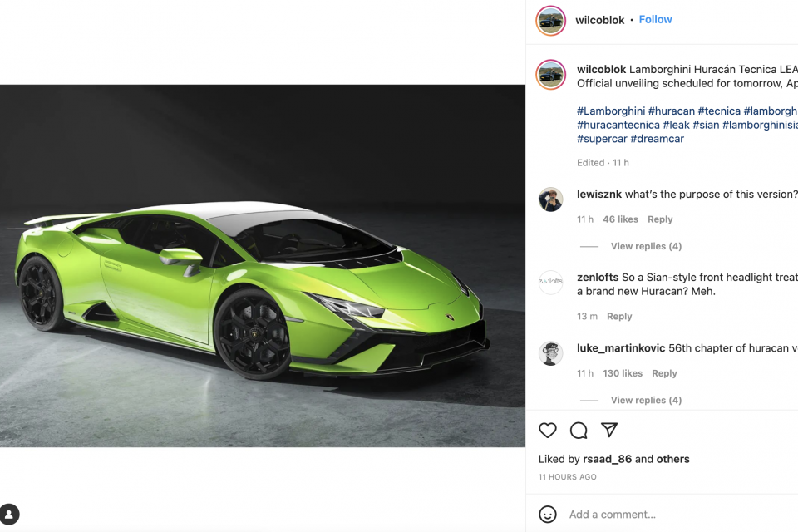Follow the wilcoblok account
The image size is (798, 532).
tap(656, 19)
